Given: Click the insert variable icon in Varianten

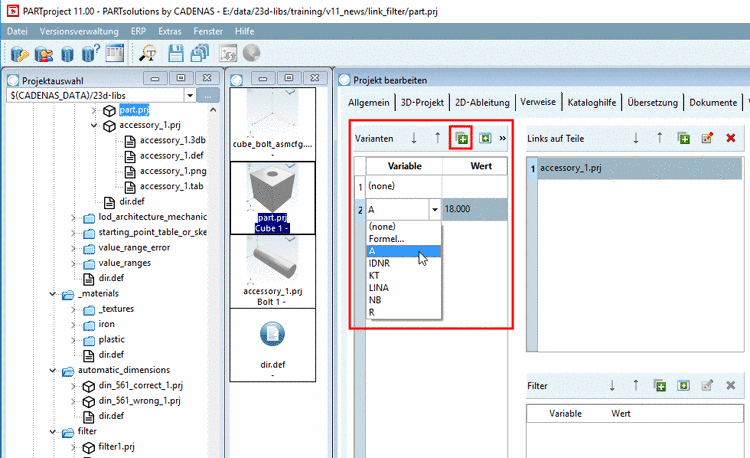Looking at the screenshot, I should [485, 138].
